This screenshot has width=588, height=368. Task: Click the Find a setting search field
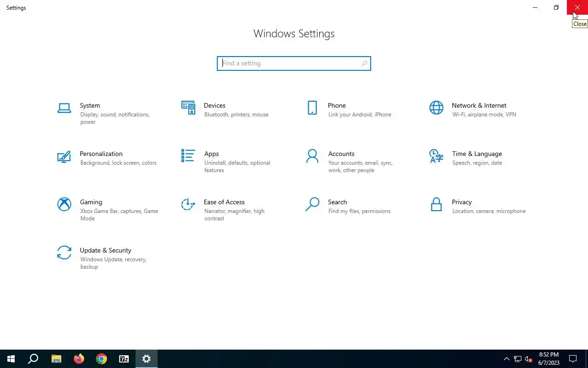[x=294, y=63]
